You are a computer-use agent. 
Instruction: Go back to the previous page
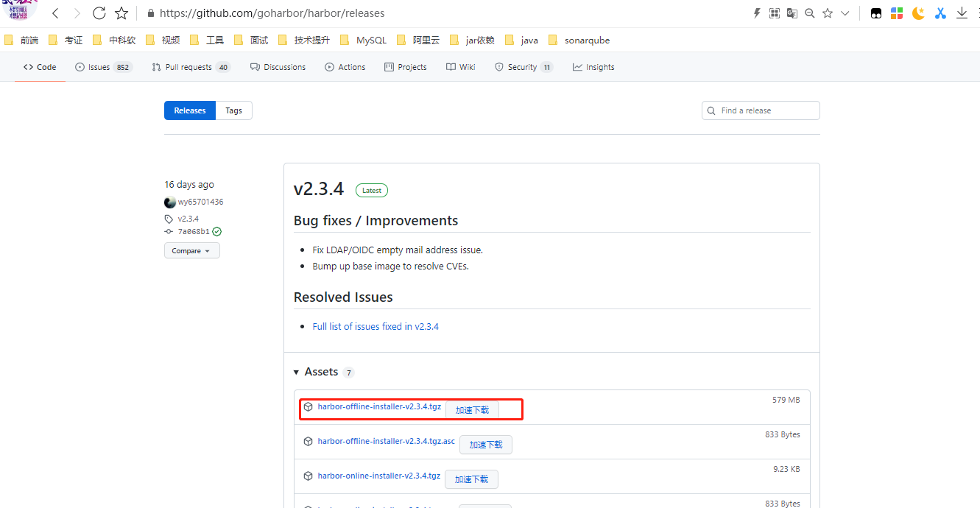pyautogui.click(x=55, y=13)
